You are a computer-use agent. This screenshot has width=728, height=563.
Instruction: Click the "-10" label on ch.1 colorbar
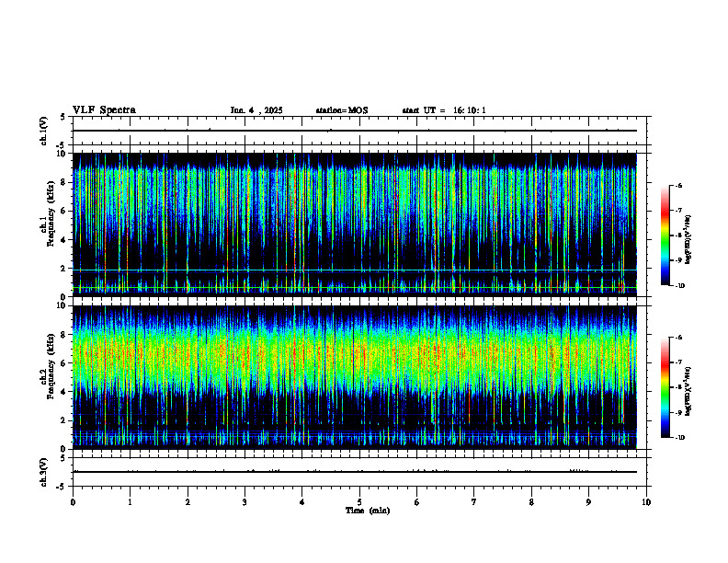679,286
